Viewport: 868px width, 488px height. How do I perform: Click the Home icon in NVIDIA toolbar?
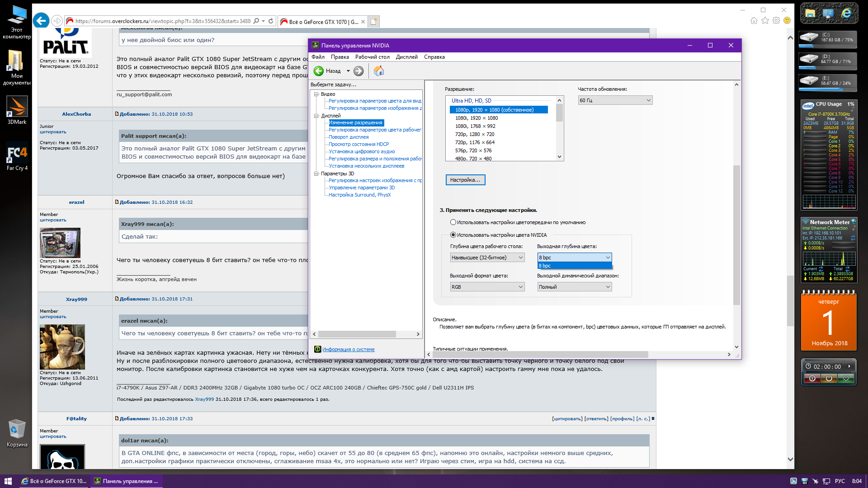tap(379, 71)
